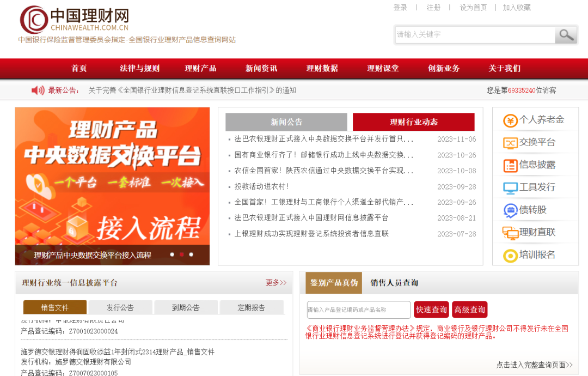
Task: Select 发行公告 tab
Action: coord(120,307)
